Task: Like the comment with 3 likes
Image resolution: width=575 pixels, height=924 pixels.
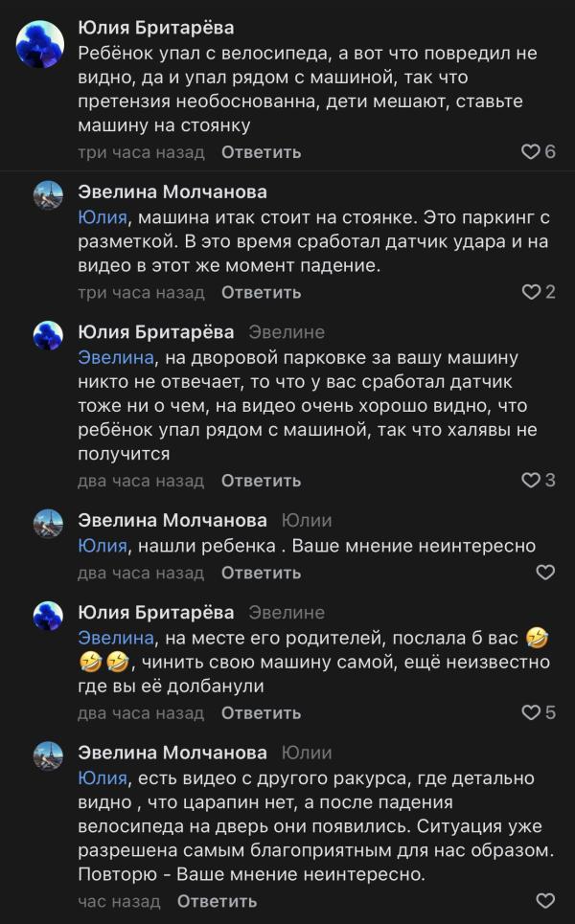Action: [x=531, y=480]
